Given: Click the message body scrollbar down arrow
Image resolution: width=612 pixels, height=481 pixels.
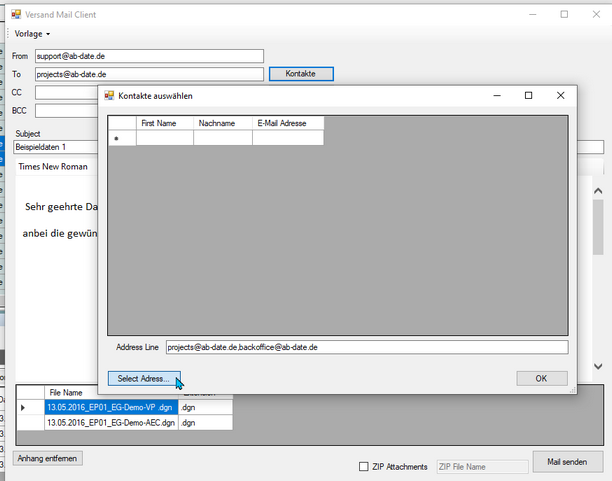Looking at the screenshot, I should coord(598,366).
